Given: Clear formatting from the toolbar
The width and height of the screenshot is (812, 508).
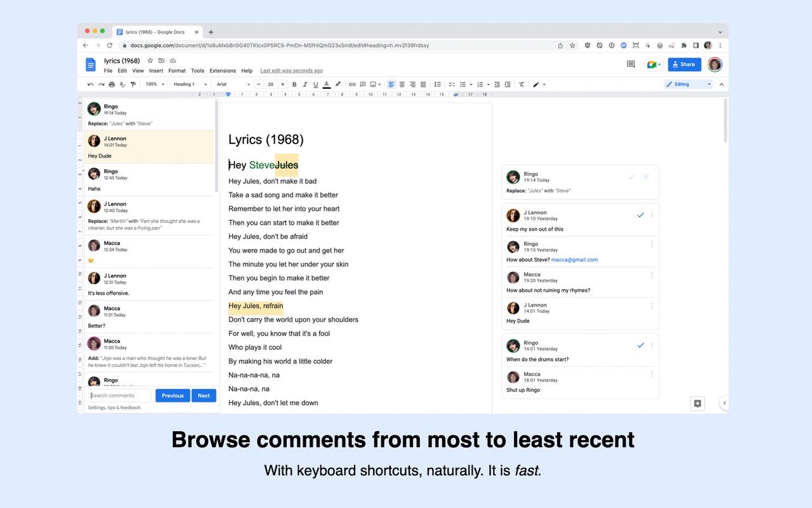Looking at the screenshot, I should click(x=521, y=84).
